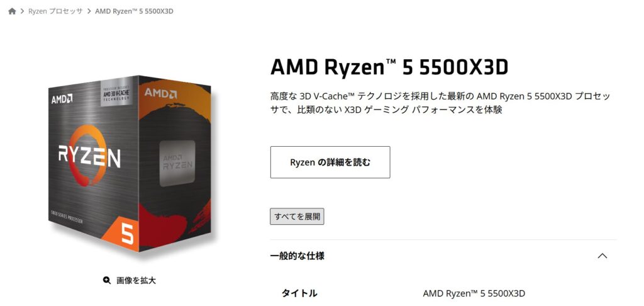The width and height of the screenshot is (644, 306).
Task: Collapse section using the up chevron arrow
Action: (602, 256)
